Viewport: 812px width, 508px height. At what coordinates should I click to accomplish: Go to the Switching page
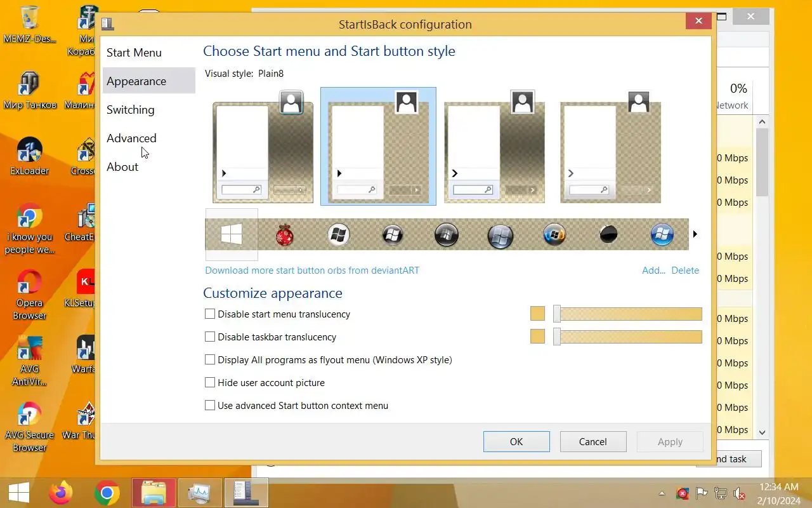(x=148, y=110)
